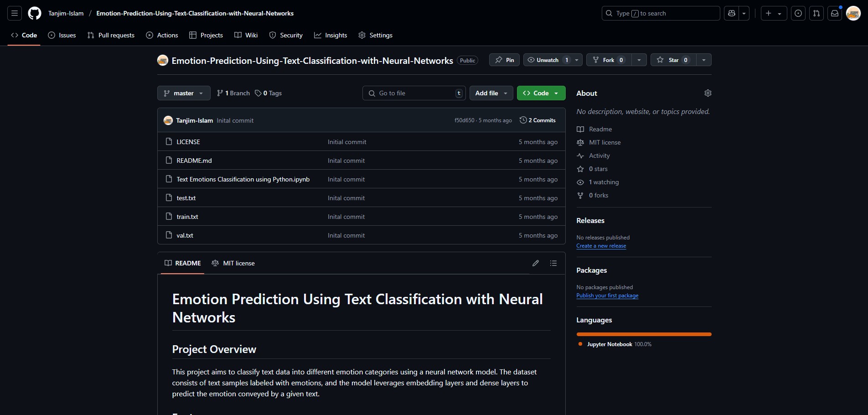Select the MIT license tab

coord(233,263)
